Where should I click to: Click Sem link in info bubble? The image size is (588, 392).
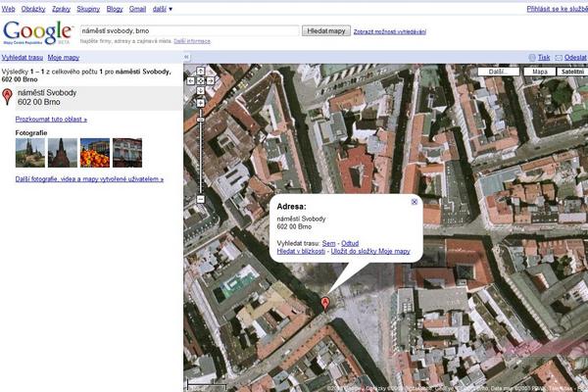click(328, 243)
